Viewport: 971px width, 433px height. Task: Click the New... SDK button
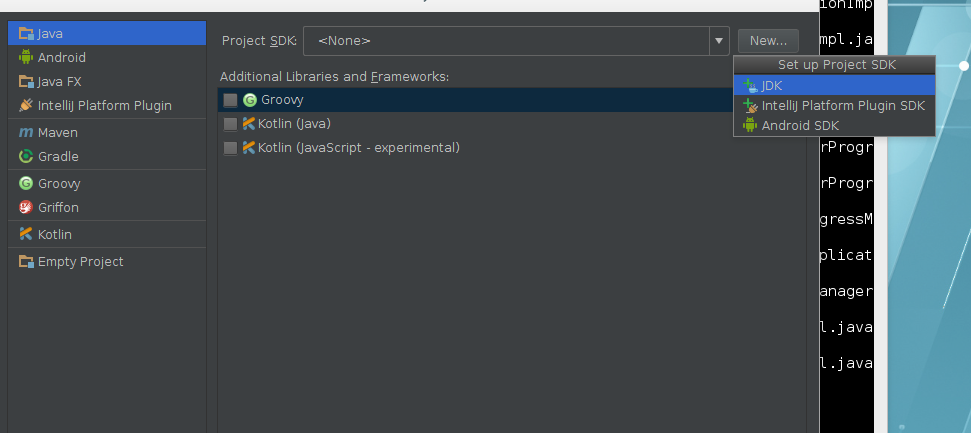[768, 41]
